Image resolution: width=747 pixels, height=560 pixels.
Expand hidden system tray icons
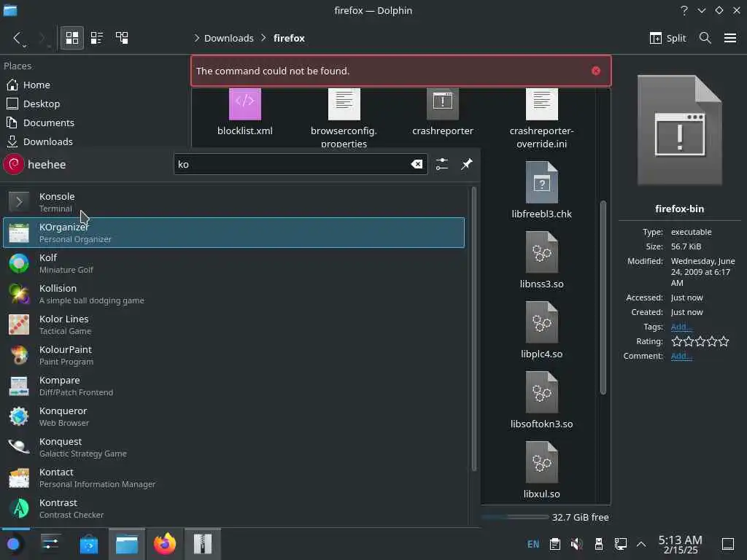pos(641,544)
